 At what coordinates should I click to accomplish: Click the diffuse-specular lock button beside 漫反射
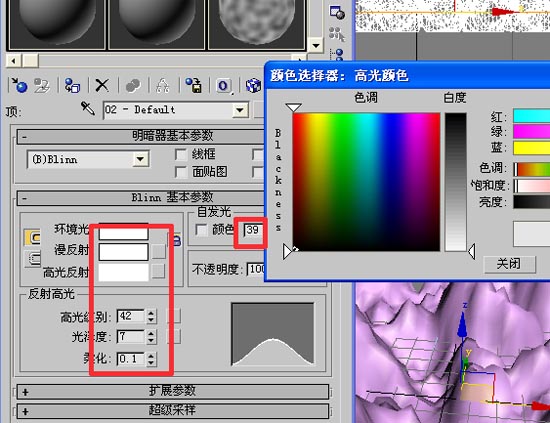32,258
